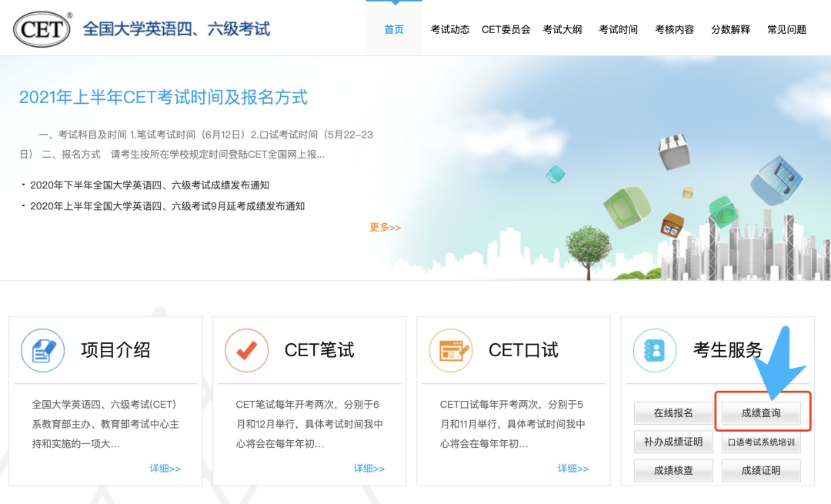
Task: Click the 成绩证明 button
Action: (x=761, y=471)
